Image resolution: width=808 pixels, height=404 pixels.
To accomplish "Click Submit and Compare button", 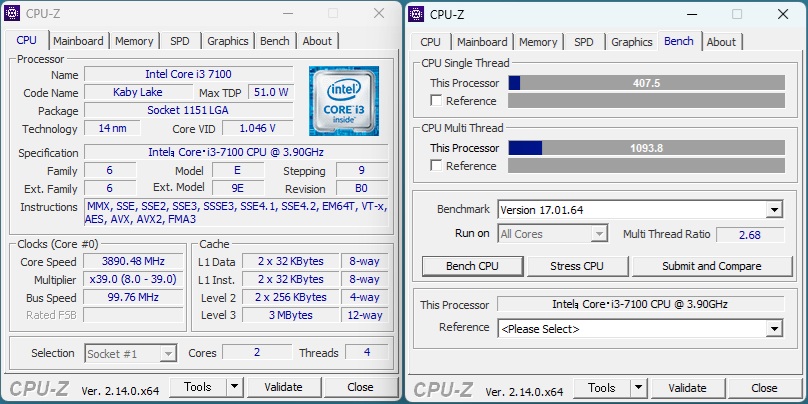I will tap(712, 266).
